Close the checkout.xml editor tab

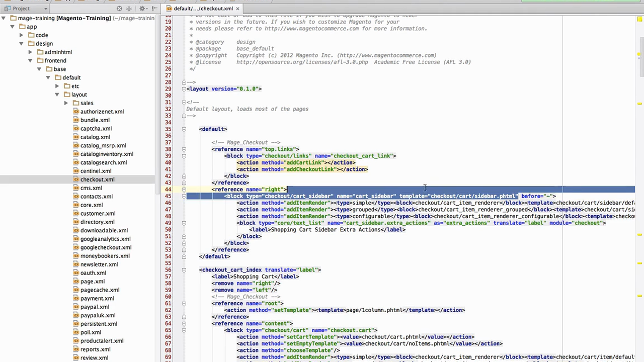(x=237, y=8)
